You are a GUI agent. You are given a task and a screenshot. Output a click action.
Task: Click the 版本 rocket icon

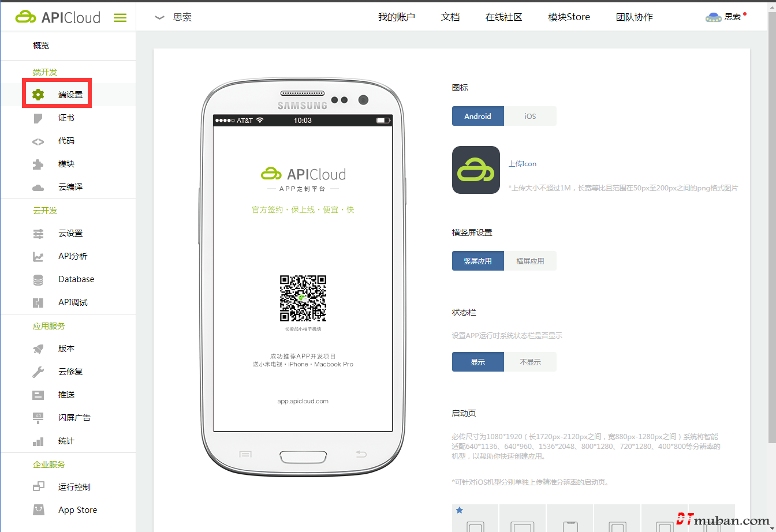38,349
